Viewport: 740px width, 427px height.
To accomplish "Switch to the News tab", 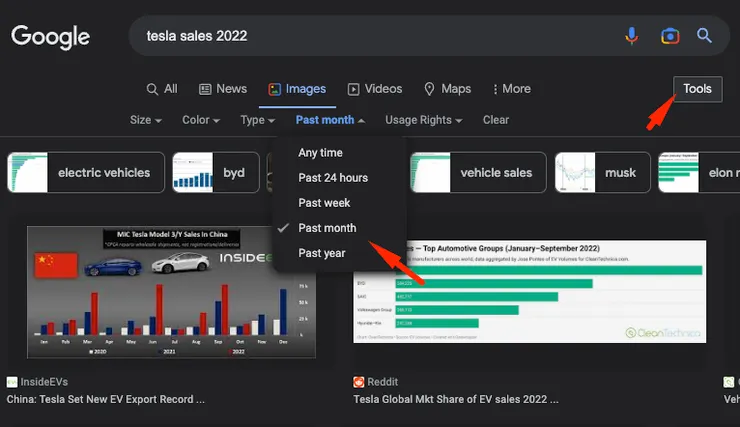I will tap(223, 89).
